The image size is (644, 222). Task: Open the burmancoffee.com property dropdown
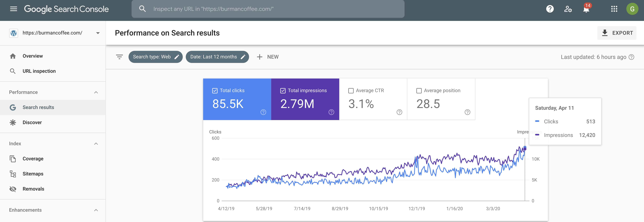pyautogui.click(x=98, y=33)
